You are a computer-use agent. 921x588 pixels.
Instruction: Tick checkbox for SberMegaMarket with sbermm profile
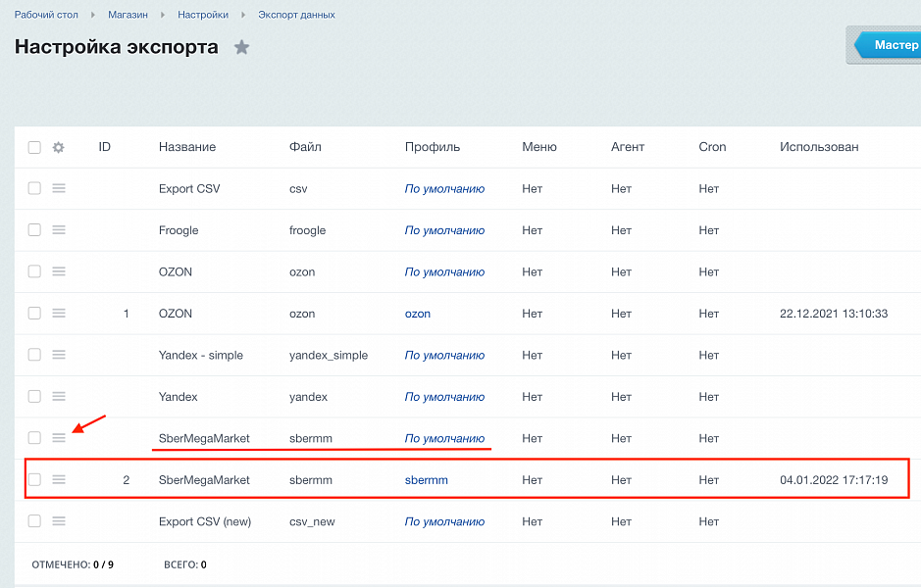click(34, 480)
